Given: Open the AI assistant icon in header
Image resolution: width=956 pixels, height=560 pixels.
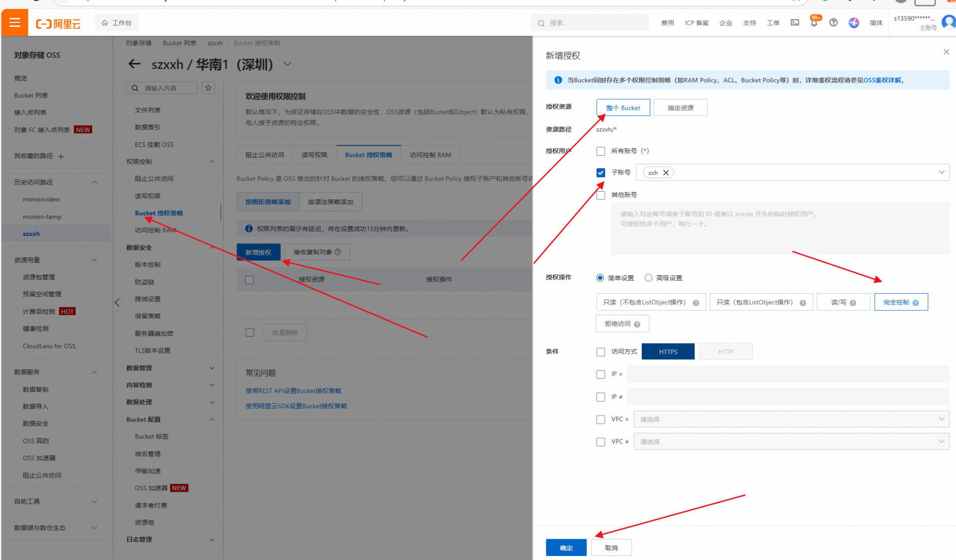Looking at the screenshot, I should 854,22.
